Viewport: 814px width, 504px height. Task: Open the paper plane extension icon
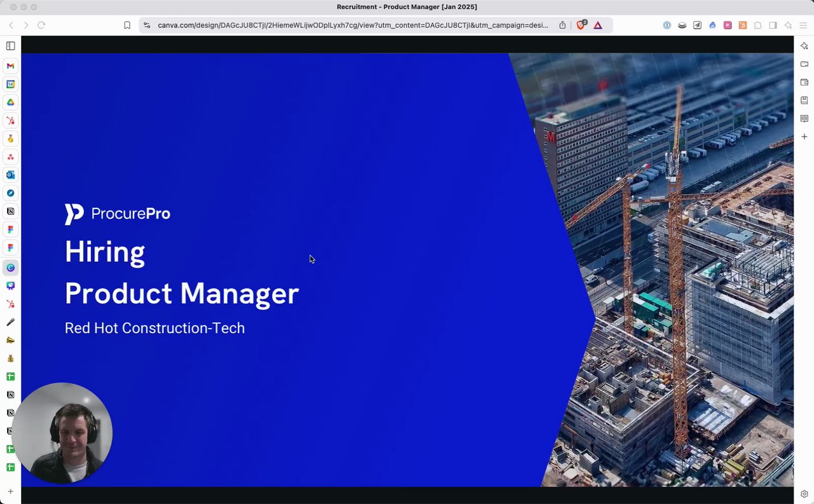(x=698, y=25)
